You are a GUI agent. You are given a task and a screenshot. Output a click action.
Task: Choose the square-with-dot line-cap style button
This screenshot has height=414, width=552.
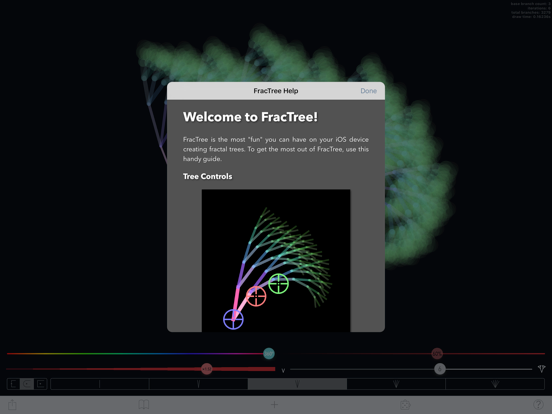tap(41, 384)
